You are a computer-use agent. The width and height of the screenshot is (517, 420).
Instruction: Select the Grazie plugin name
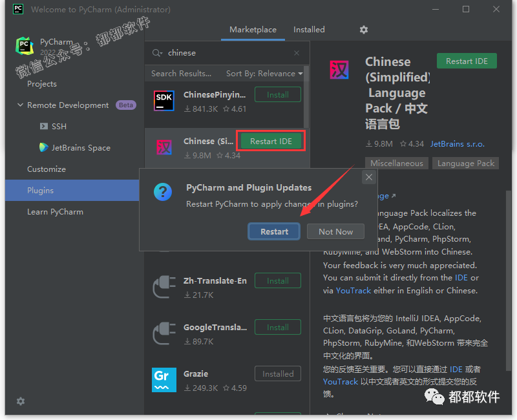[196, 374]
